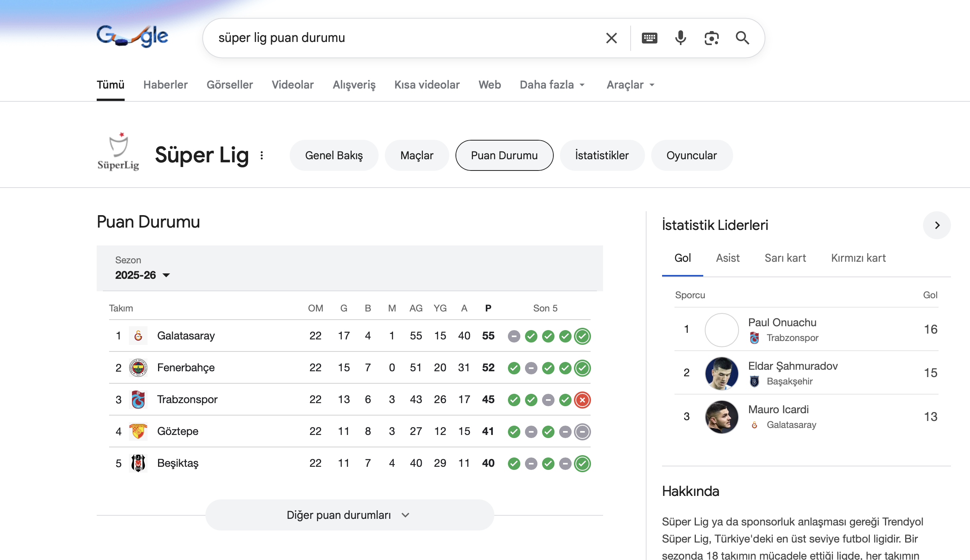
Task: Select the Asist statistics tab
Action: click(728, 258)
